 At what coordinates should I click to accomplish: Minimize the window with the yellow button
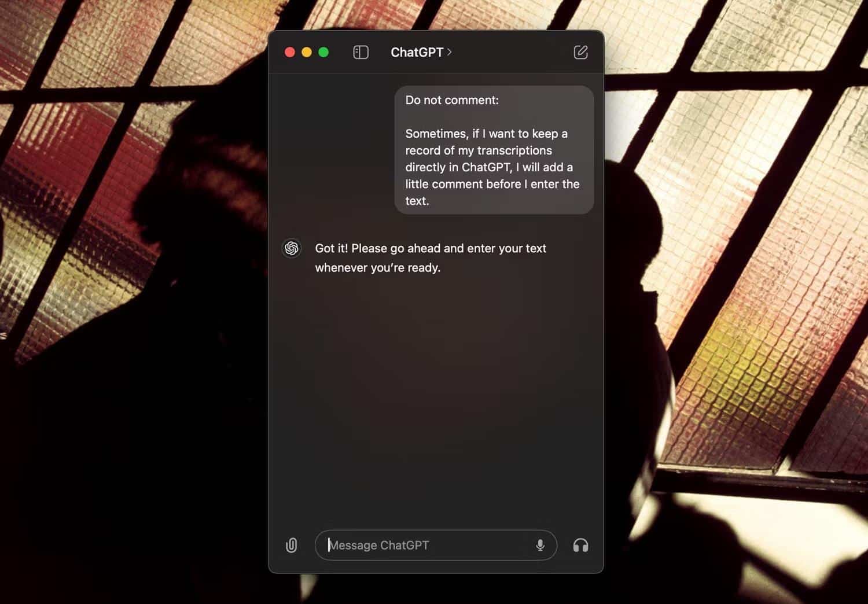click(x=307, y=52)
